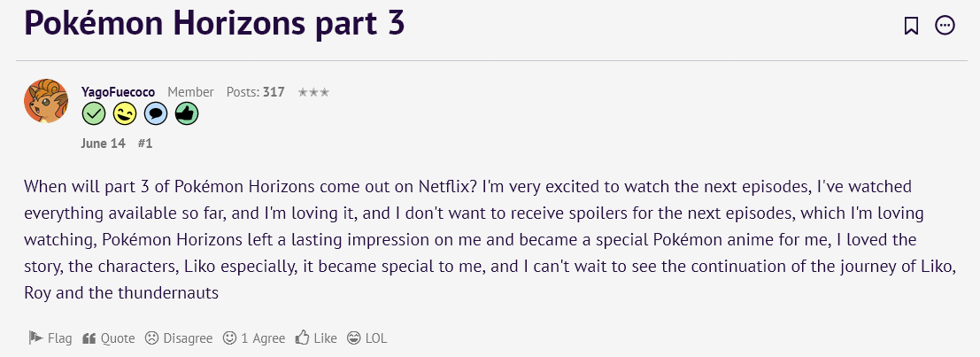
Task: Open the June 14 post date link
Action: tap(103, 143)
